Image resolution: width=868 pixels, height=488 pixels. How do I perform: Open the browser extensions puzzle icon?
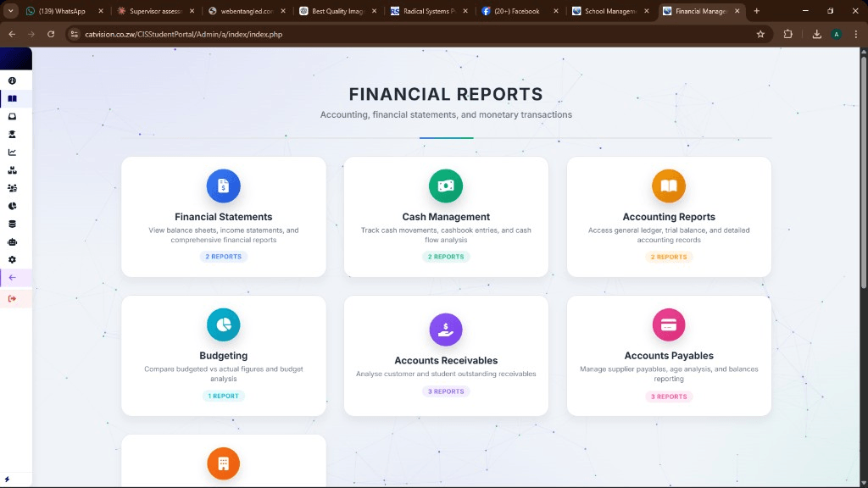coord(788,34)
